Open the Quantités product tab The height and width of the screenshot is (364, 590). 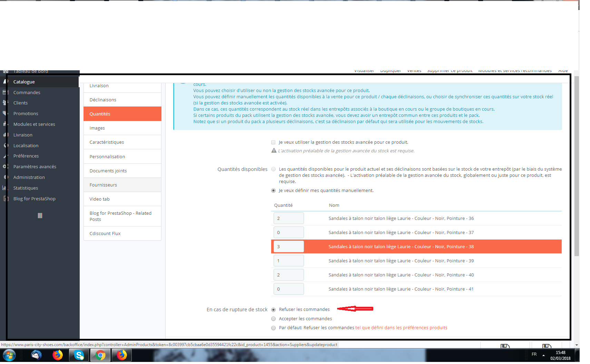[x=122, y=114]
